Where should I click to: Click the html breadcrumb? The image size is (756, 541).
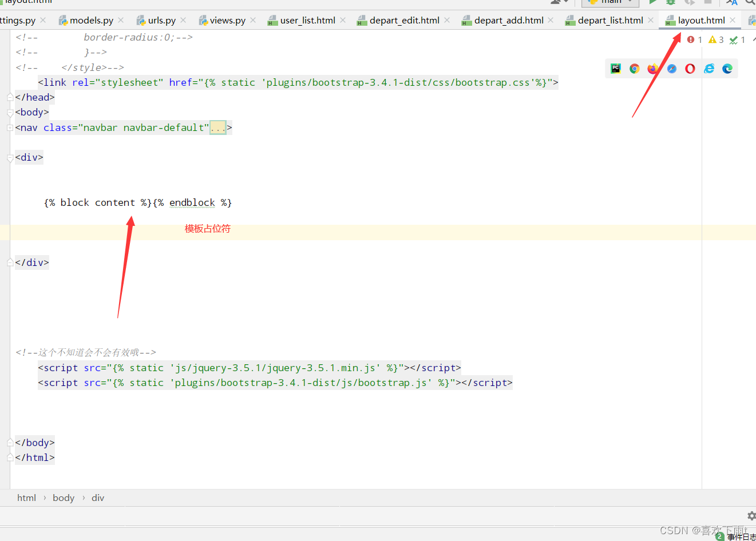(x=26, y=498)
